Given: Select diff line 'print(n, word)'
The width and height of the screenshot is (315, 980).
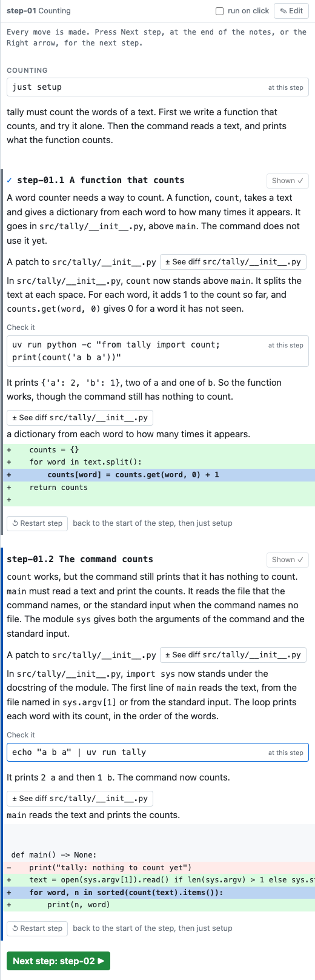Looking at the screenshot, I should (157, 905).
